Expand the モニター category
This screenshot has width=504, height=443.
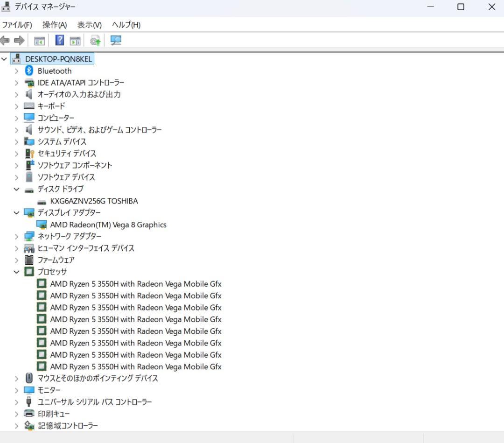pyautogui.click(x=16, y=390)
